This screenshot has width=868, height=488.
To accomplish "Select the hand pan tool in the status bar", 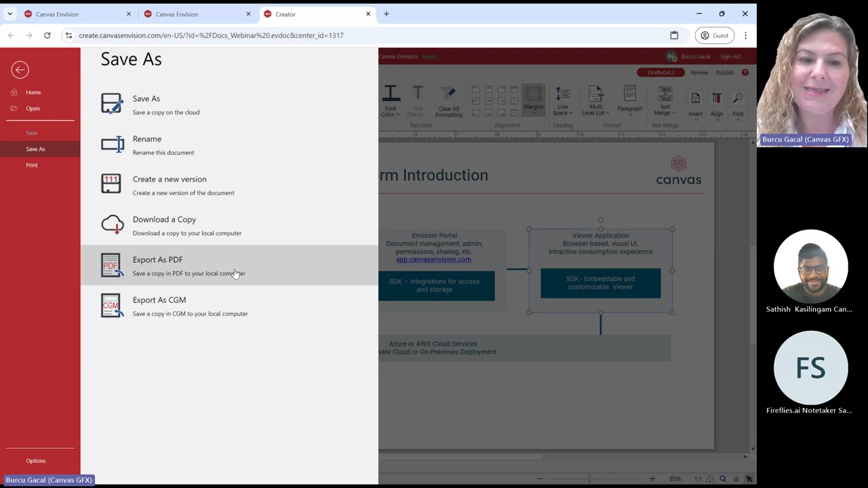I will [736, 479].
